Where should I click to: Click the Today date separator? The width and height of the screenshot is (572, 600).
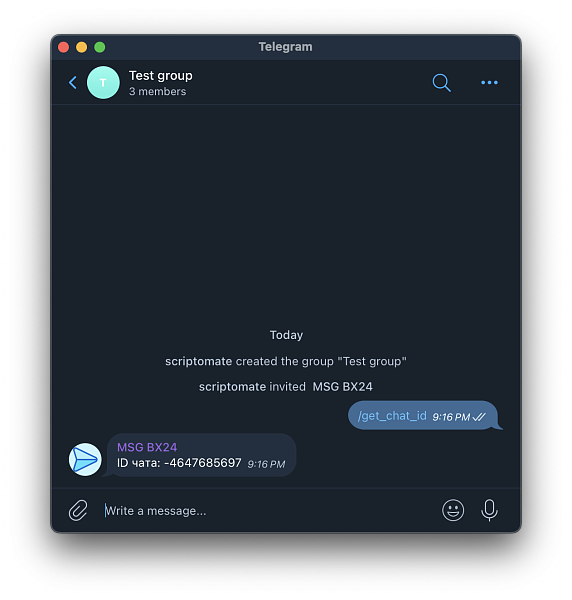tap(286, 335)
